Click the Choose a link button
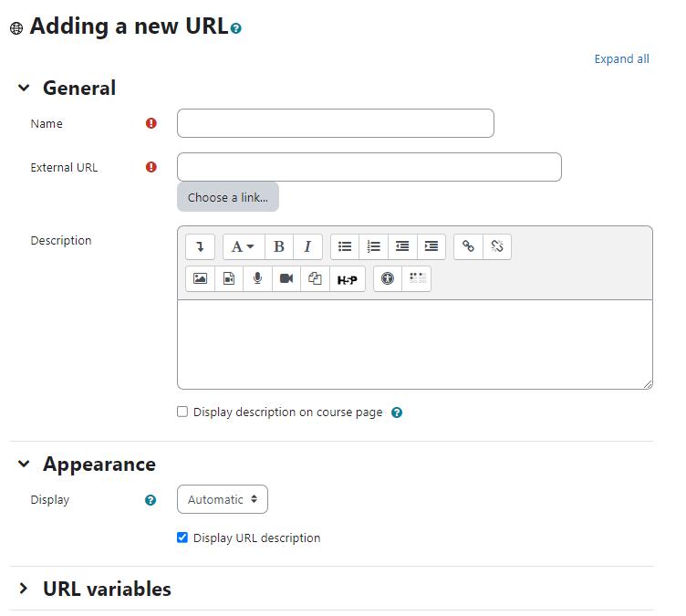The height and width of the screenshot is (616, 686). click(x=228, y=197)
